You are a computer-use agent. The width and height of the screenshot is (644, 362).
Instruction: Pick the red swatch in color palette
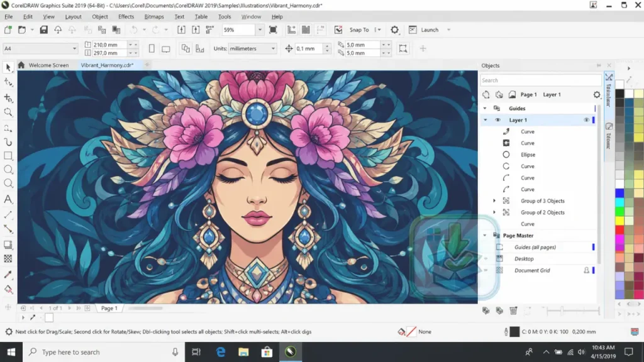619,230
